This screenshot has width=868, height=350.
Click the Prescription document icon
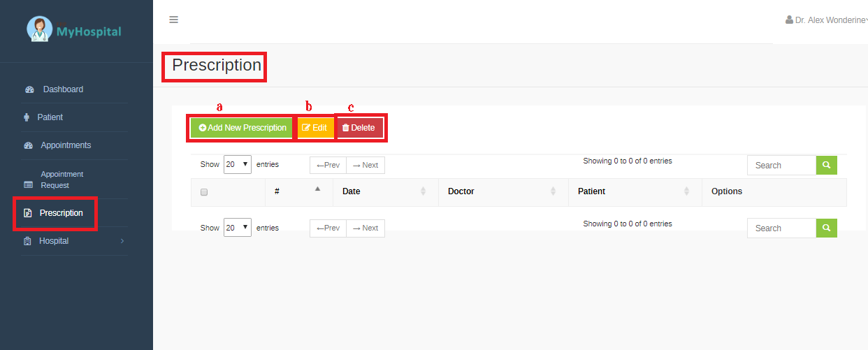[27, 213]
